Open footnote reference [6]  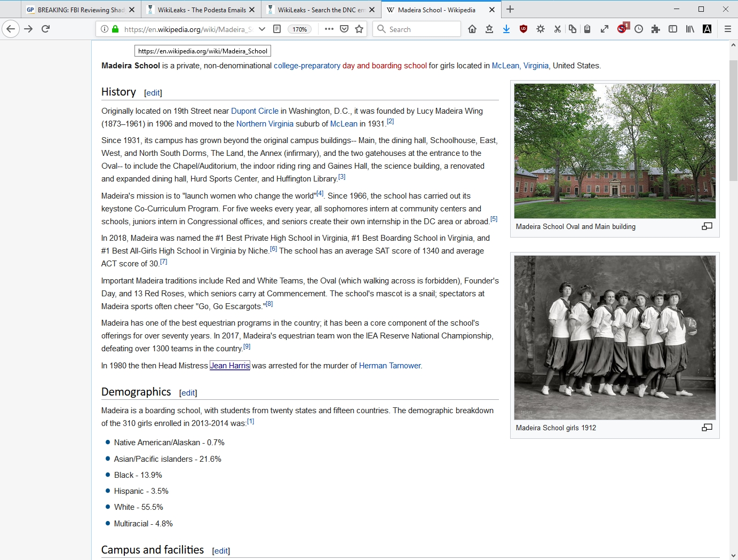[x=273, y=248]
